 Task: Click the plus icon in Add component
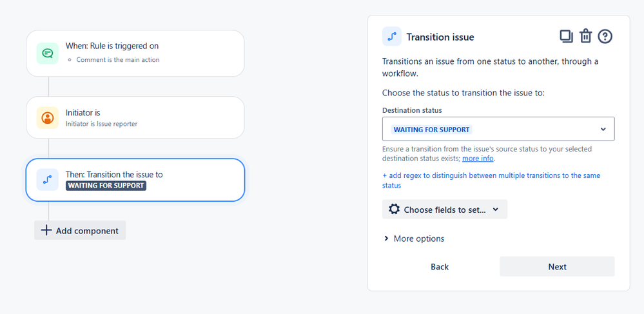(46, 231)
